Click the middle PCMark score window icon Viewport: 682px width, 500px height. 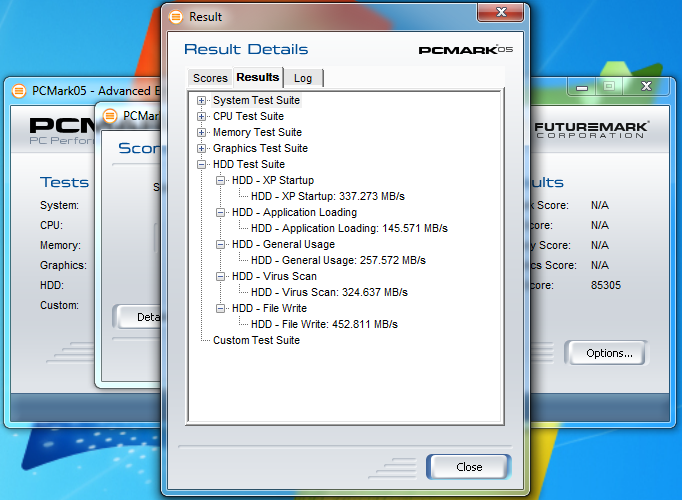110,116
